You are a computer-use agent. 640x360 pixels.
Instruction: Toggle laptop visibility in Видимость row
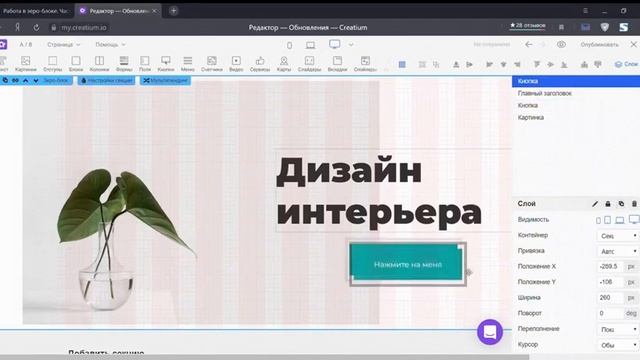click(x=620, y=220)
